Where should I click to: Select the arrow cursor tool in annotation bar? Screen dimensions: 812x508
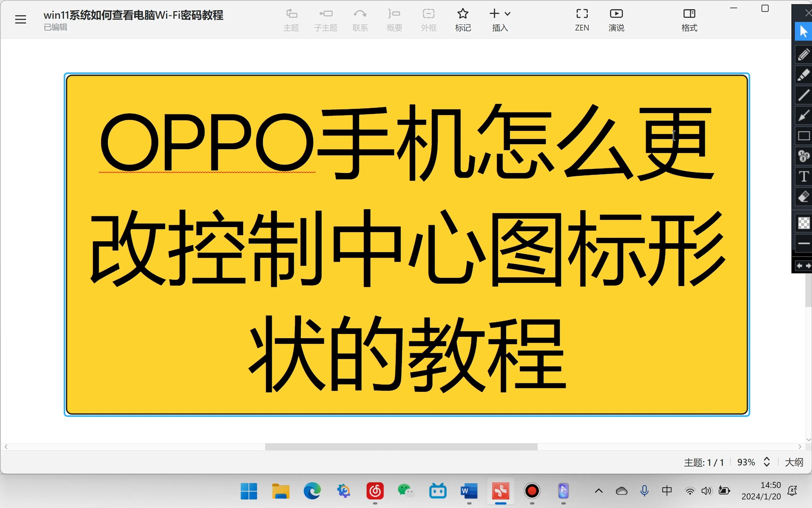(x=804, y=32)
